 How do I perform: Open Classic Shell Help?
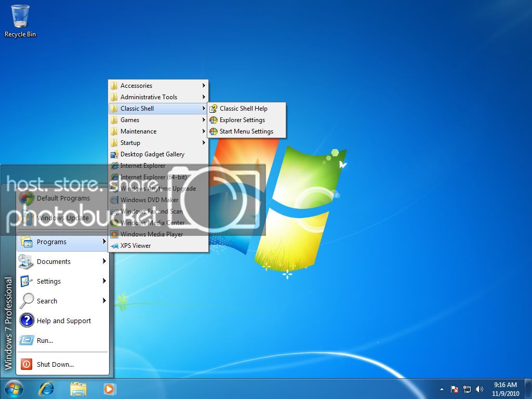tap(243, 109)
